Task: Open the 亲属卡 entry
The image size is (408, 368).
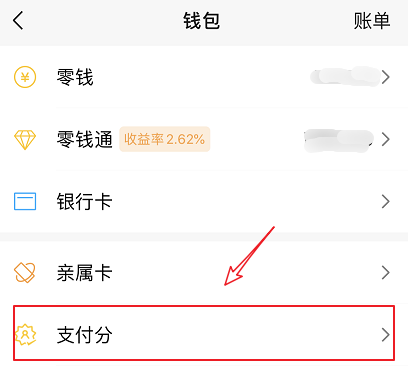Action: (204, 273)
